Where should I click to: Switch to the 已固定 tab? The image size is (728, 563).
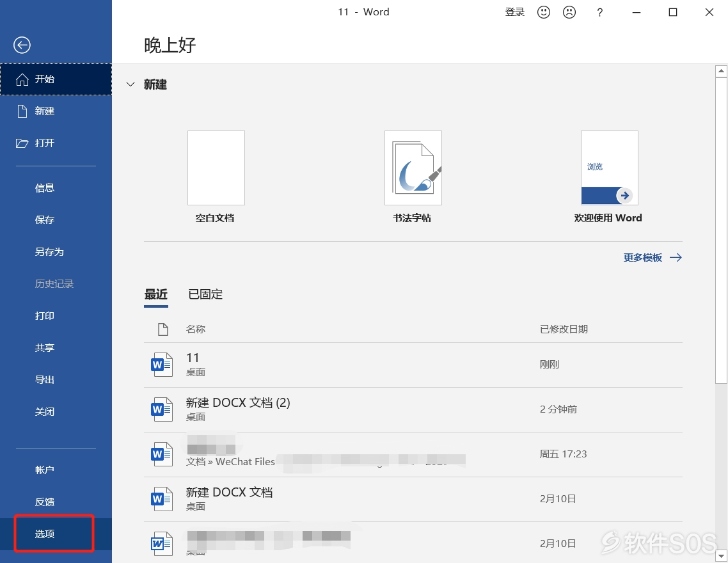(x=205, y=294)
